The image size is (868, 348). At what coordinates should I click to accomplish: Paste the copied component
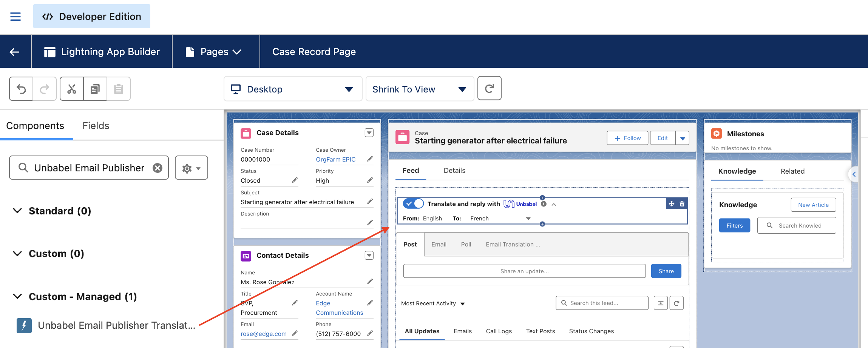coord(119,89)
